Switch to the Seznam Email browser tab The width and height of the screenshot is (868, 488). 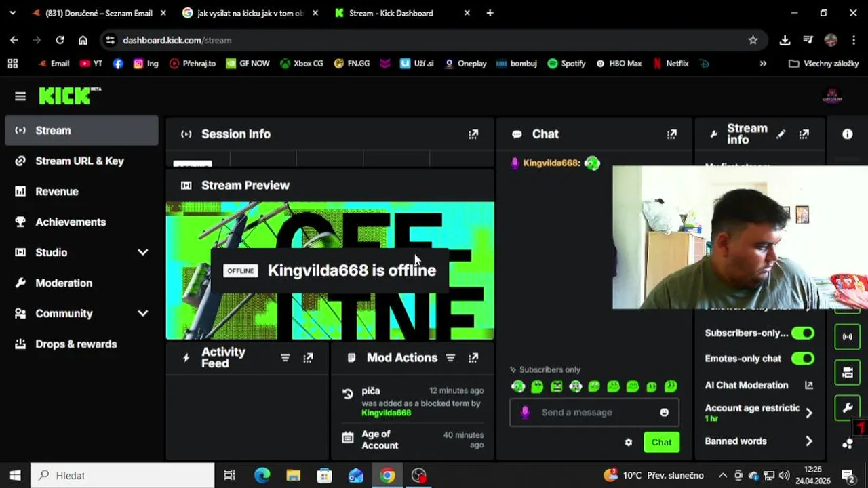(98, 13)
